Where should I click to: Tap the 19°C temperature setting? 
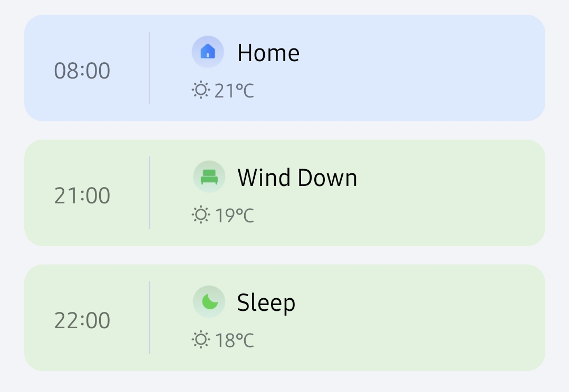pos(235,216)
